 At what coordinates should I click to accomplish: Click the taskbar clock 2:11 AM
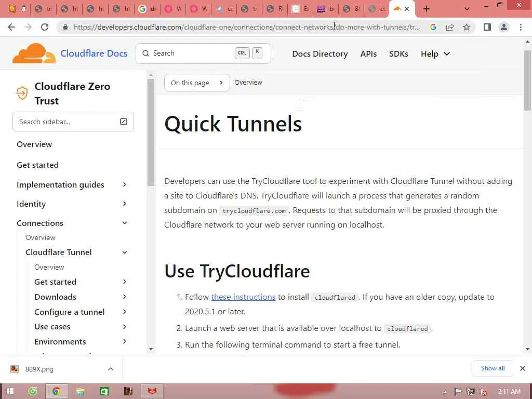[509, 392]
